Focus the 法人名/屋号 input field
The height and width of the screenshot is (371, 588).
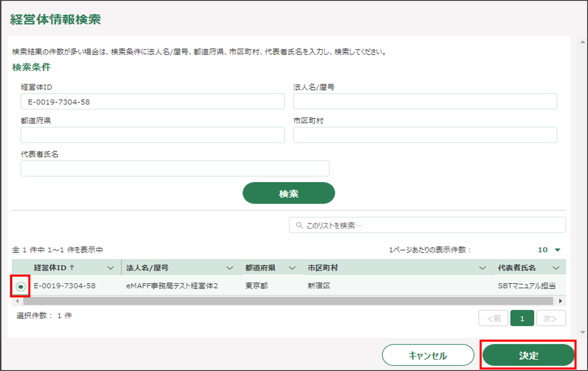(425, 101)
